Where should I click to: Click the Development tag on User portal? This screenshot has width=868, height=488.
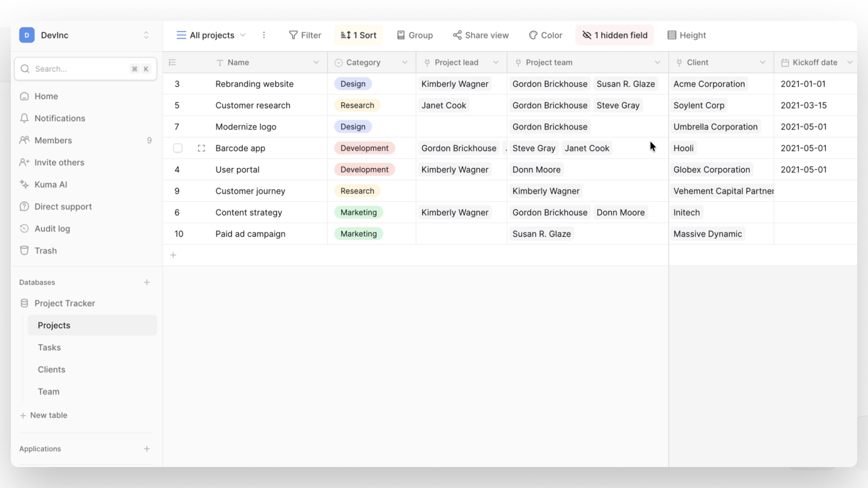click(364, 170)
